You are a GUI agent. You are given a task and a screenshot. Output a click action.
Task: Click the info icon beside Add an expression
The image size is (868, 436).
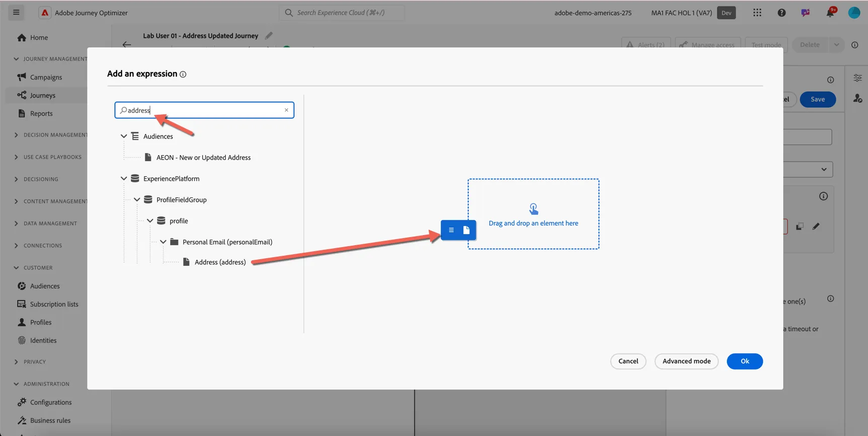coord(183,75)
